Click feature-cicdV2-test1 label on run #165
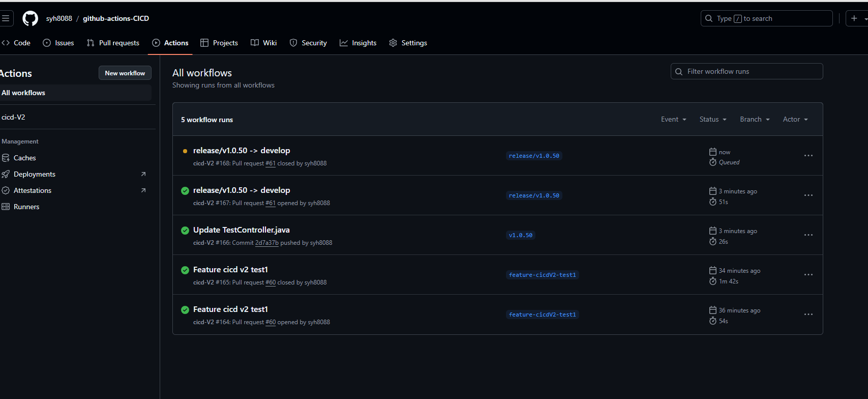 pos(543,275)
